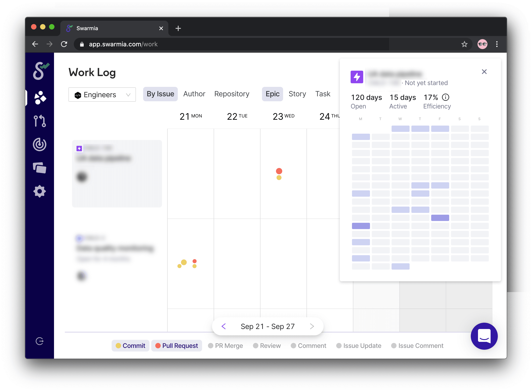Image resolution: width=532 pixels, height=392 pixels.
Task: Expand the Engineers team dropdown
Action: [x=102, y=95]
